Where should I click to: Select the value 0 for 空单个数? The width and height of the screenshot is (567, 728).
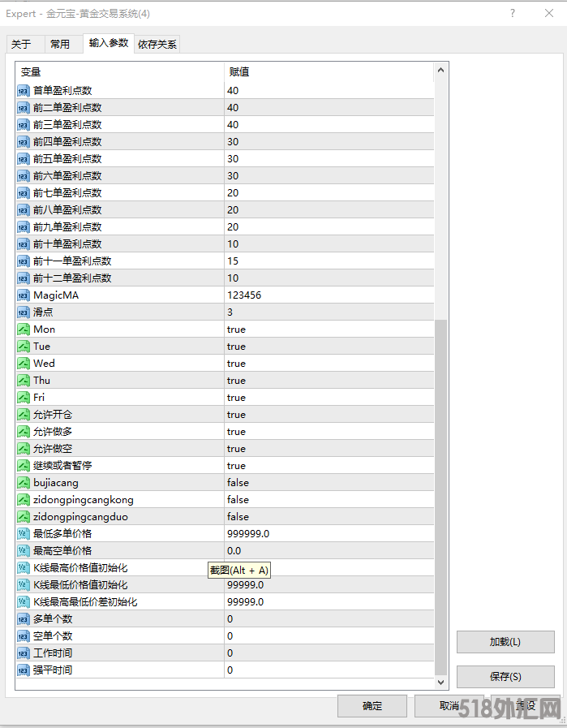[x=230, y=636]
